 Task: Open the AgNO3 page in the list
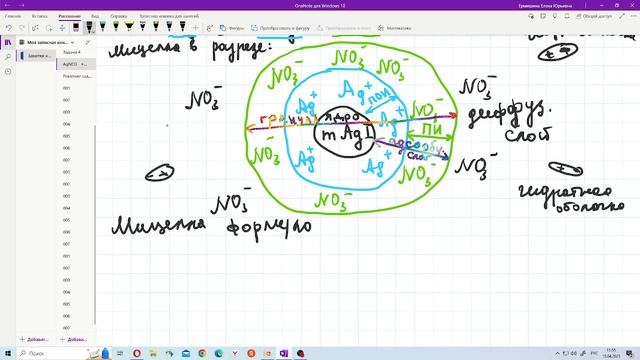(x=76, y=64)
